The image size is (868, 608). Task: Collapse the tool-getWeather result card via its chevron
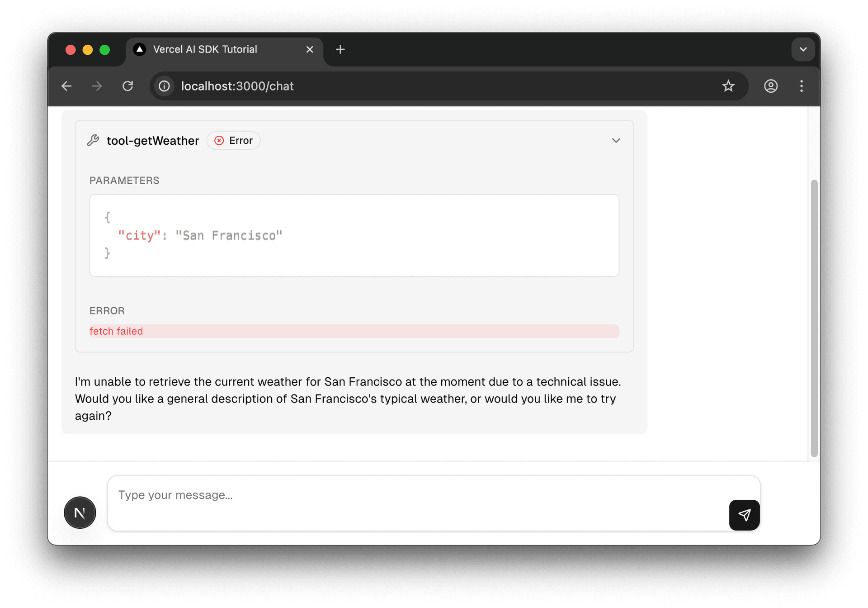pos(616,140)
